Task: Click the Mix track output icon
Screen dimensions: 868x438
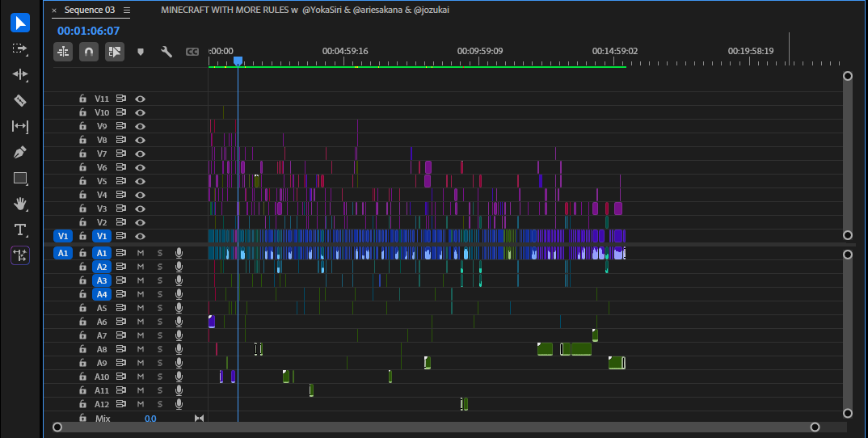Action: (x=200, y=419)
